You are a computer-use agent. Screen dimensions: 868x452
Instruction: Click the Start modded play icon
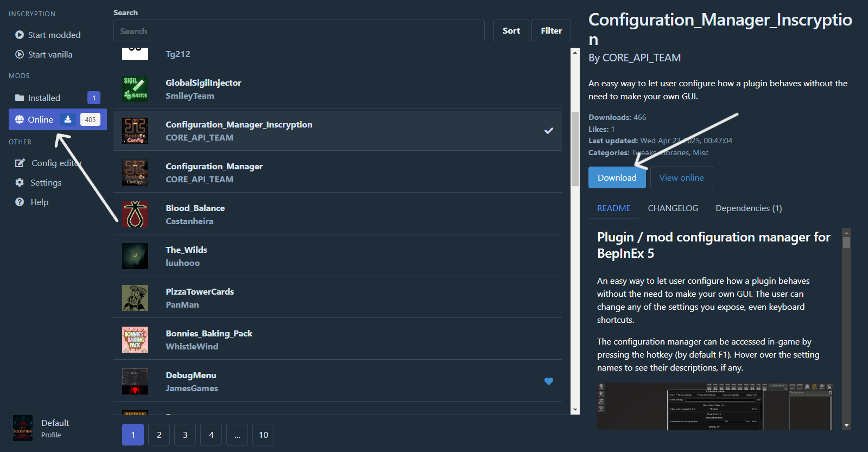[x=20, y=35]
